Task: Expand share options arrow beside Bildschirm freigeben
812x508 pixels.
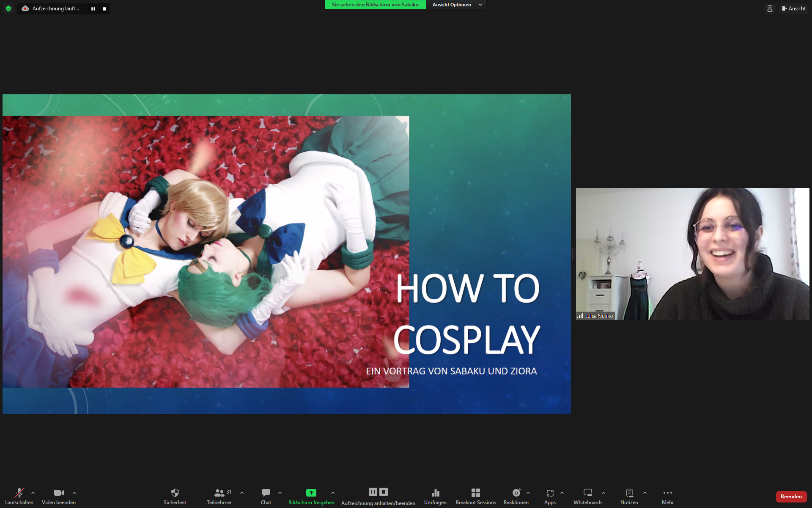Action: click(x=333, y=493)
